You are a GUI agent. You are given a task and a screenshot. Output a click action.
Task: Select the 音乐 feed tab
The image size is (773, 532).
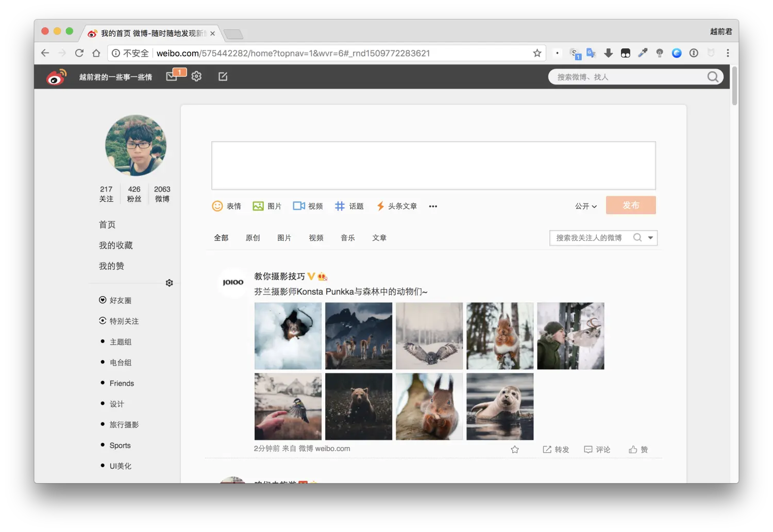[348, 237]
